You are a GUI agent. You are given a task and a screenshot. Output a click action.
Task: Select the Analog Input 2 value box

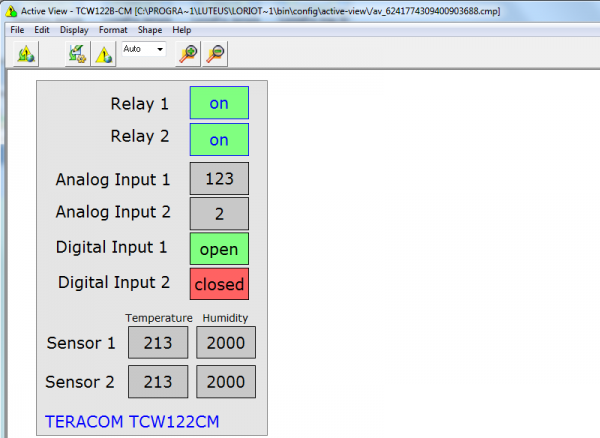pos(219,213)
